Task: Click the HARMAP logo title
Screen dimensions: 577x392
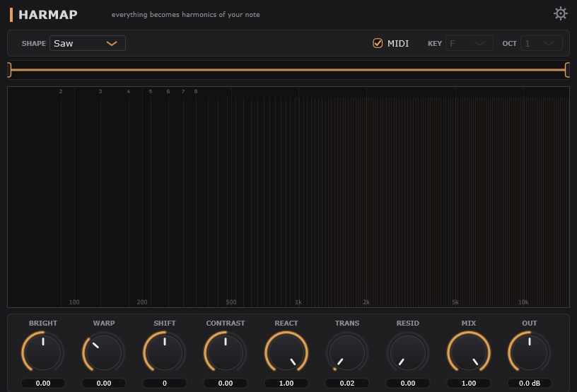Action: click(x=48, y=15)
